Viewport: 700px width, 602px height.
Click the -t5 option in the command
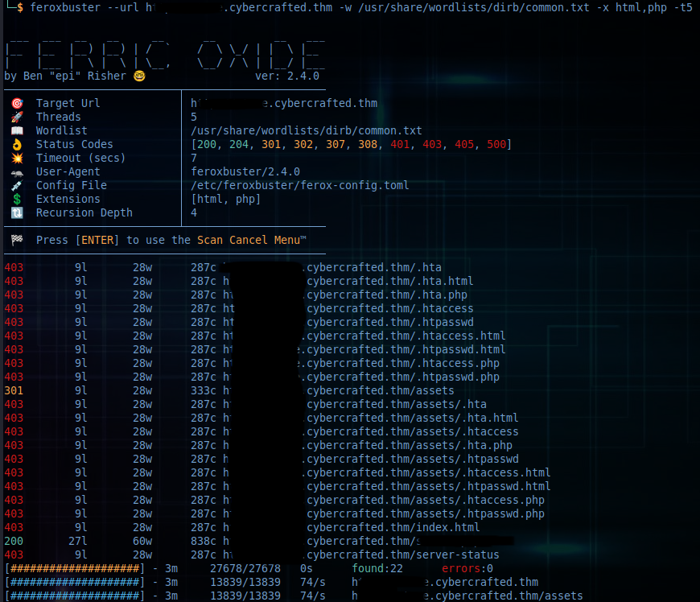(683, 7)
